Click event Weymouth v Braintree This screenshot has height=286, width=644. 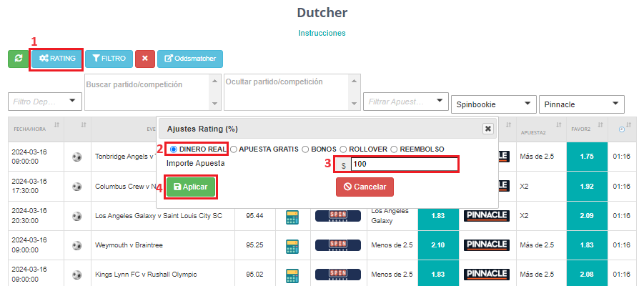click(129, 245)
